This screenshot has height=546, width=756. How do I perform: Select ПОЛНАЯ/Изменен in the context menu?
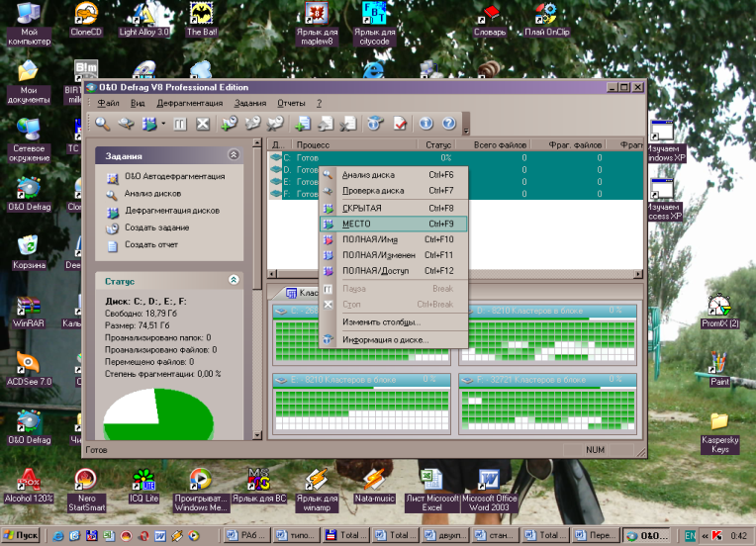(x=394, y=255)
